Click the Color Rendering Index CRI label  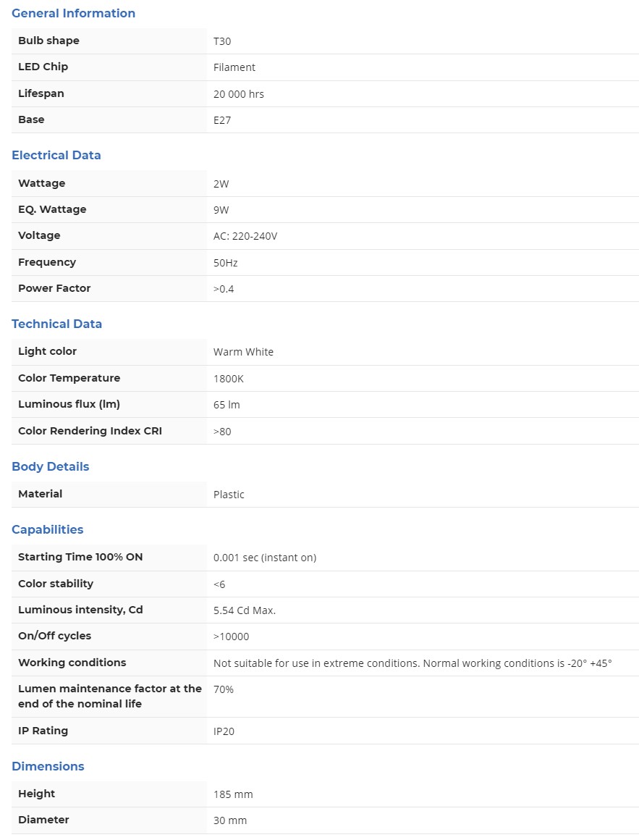coord(90,431)
